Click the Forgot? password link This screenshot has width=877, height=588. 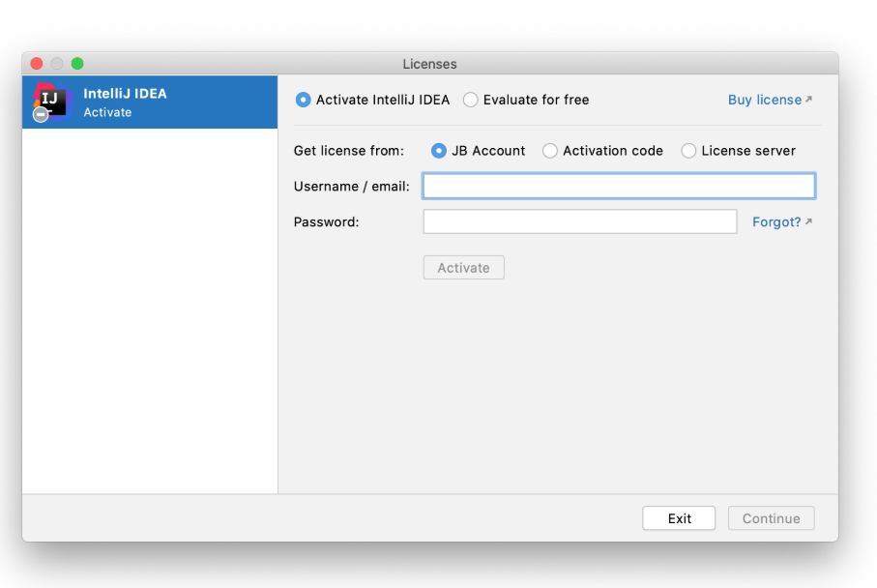[782, 222]
